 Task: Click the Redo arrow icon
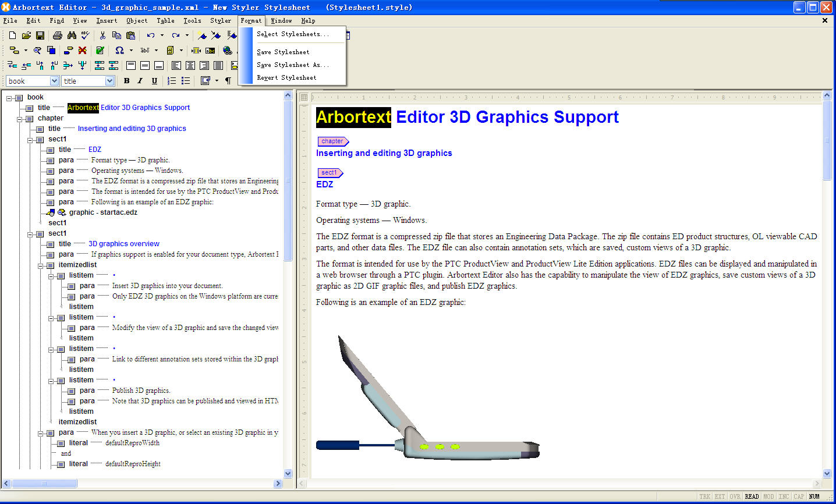pos(176,36)
